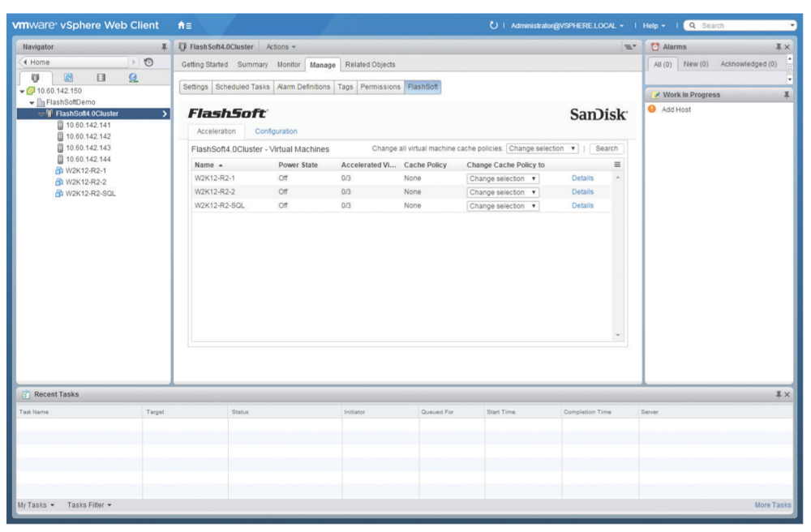Switch to the FlashSoft Configuration tab

point(277,131)
